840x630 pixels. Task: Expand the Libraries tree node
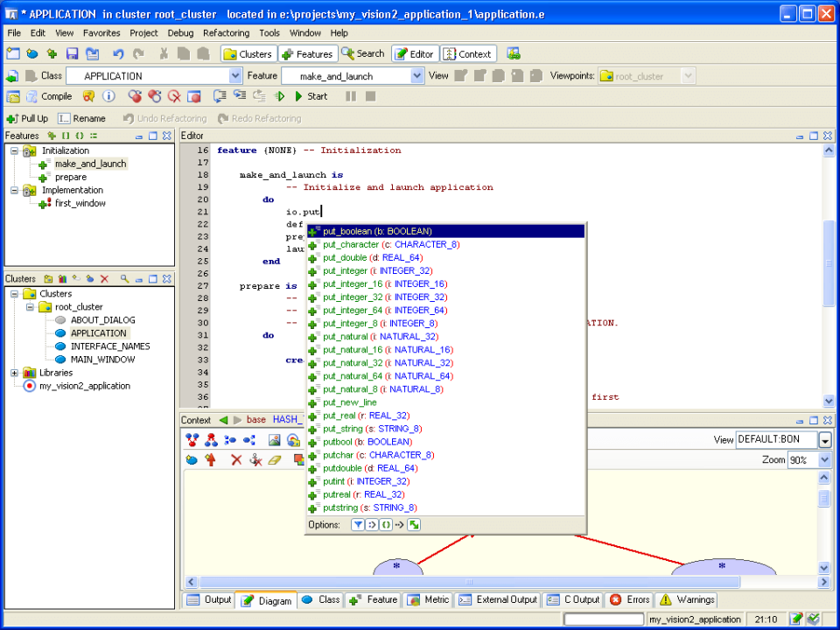click(14, 371)
